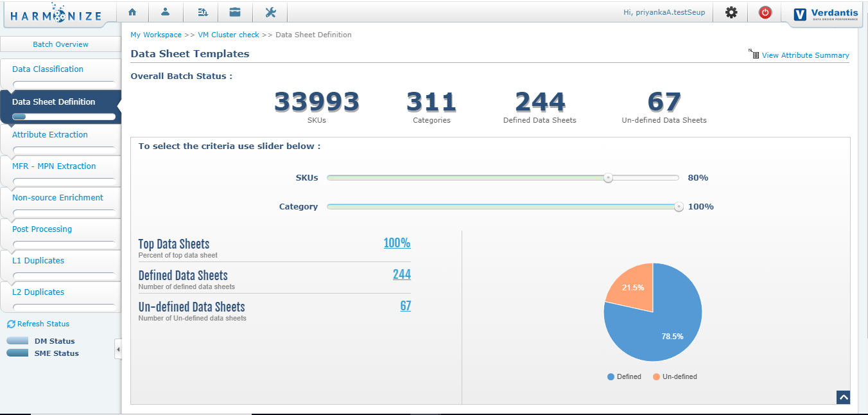Click the DM Status legend swatch
868x415 pixels.
click(17, 340)
